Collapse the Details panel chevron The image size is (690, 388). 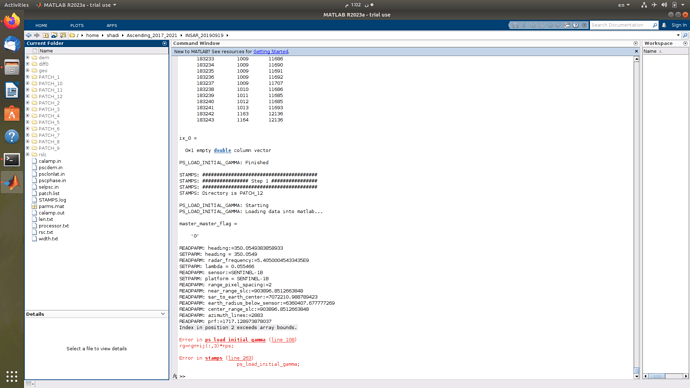click(x=163, y=314)
